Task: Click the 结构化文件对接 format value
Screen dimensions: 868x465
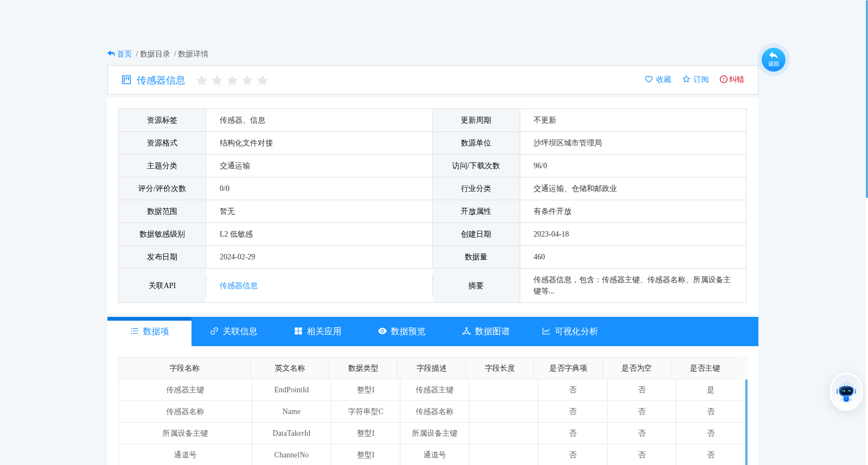Action: coord(246,143)
